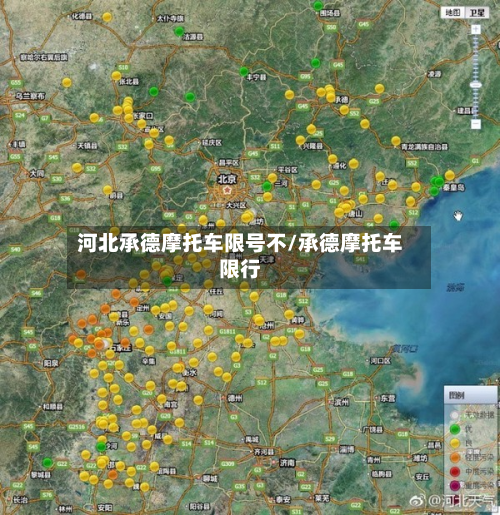This screenshot has height=515, width=500.
Task: Click the green 优 legend dot
Action: click(455, 429)
